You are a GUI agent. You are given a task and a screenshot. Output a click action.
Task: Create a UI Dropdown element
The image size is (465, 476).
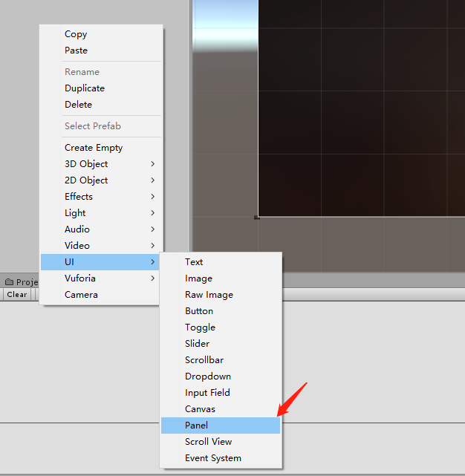221,376
